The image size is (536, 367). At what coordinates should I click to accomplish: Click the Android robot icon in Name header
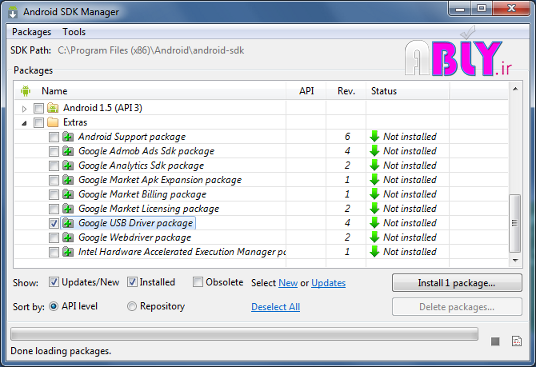point(25,91)
